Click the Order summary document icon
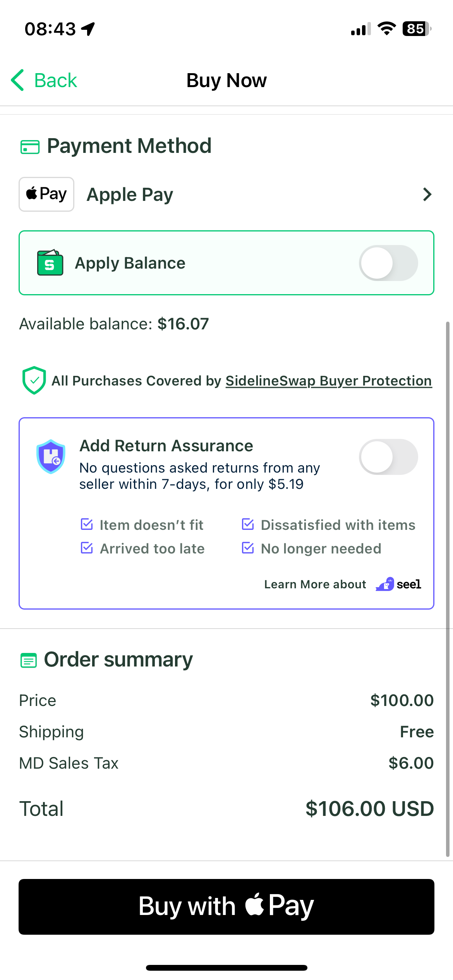The width and height of the screenshot is (453, 980). pos(28,659)
